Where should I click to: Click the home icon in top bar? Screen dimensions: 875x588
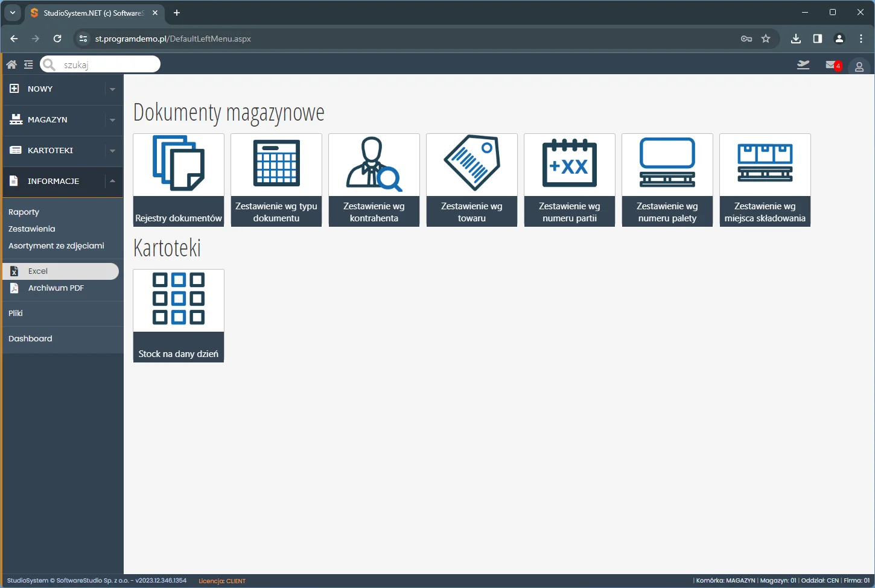coord(11,65)
